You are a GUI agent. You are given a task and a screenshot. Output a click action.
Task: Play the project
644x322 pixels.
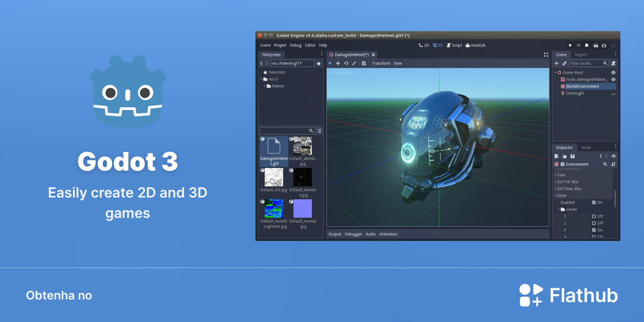pyautogui.click(x=570, y=46)
